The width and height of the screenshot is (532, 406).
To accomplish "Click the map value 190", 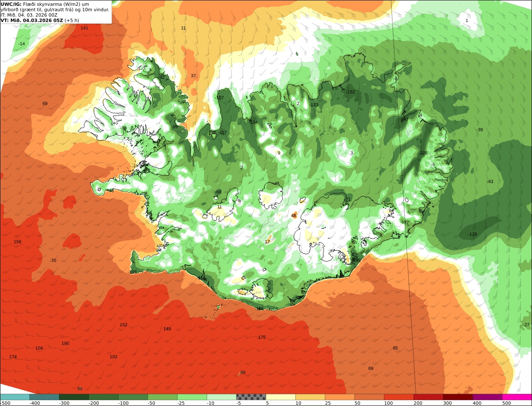I will coord(65,343).
